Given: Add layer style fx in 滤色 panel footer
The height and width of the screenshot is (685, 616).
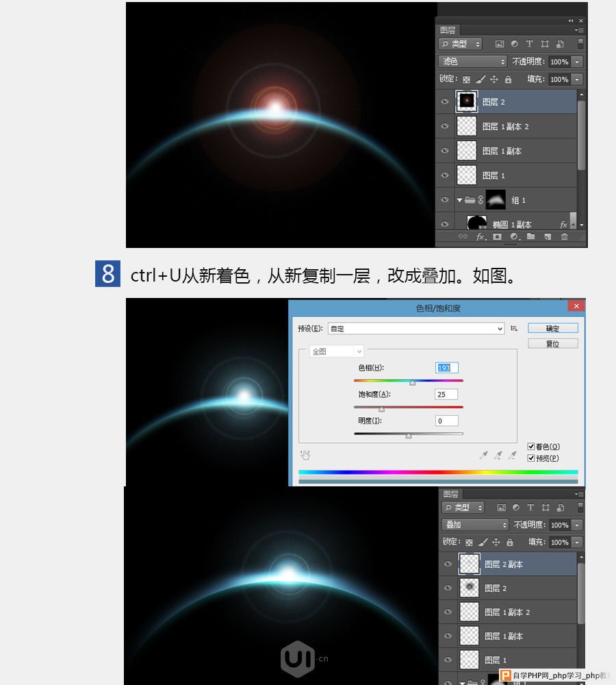Looking at the screenshot, I should [480, 236].
